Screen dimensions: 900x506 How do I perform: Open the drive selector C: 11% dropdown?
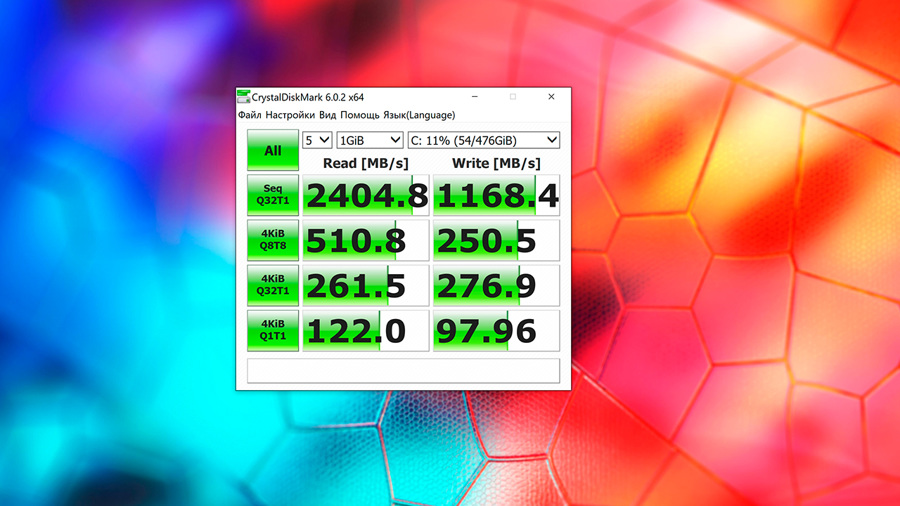pos(483,140)
